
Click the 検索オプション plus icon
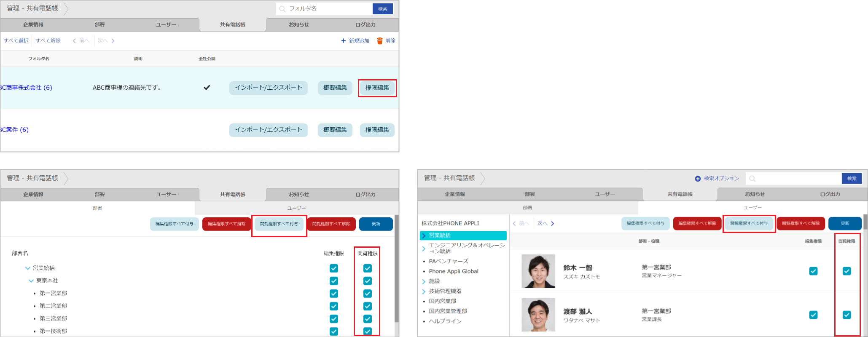coord(698,179)
